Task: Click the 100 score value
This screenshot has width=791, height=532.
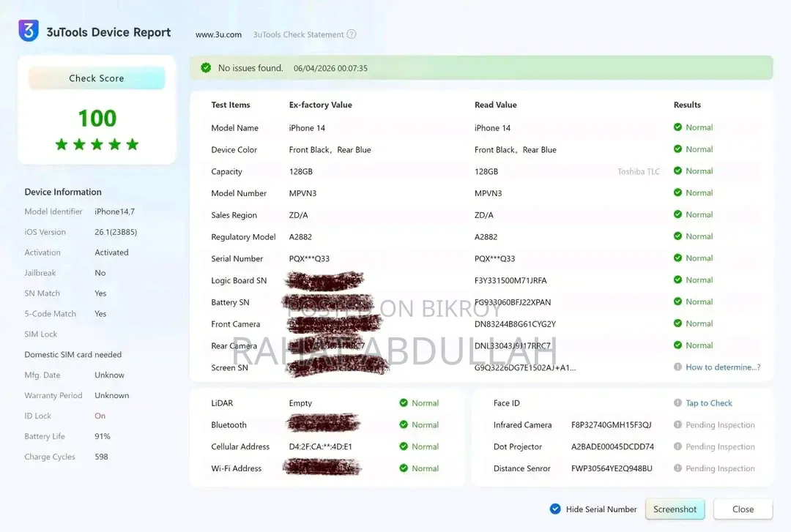Action: pyautogui.click(x=97, y=119)
